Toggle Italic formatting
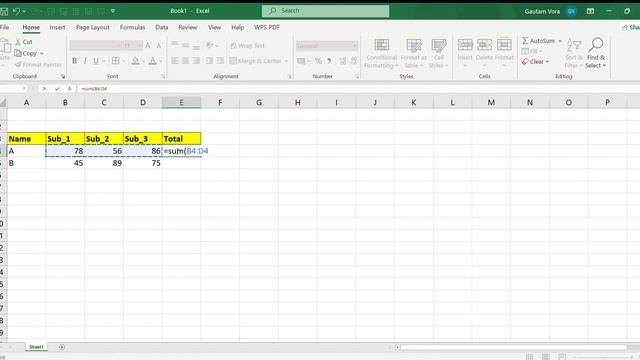This screenshot has width=640, height=360. [x=85, y=61]
